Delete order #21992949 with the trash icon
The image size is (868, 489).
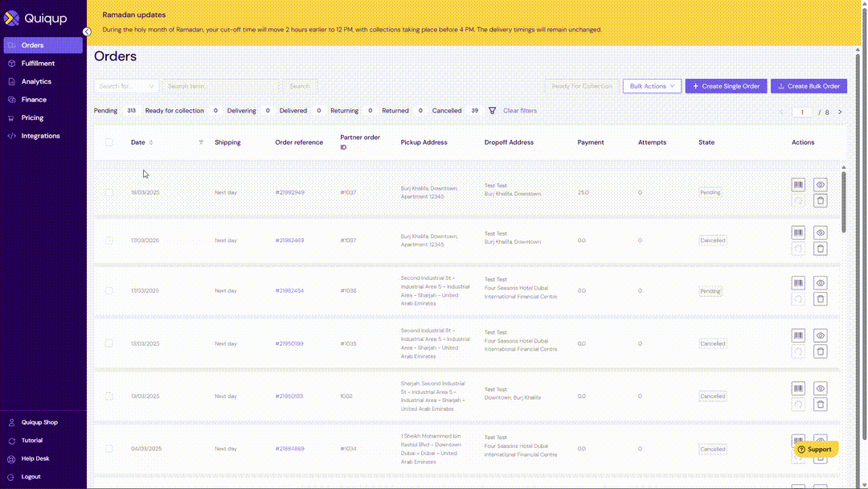coord(821,200)
